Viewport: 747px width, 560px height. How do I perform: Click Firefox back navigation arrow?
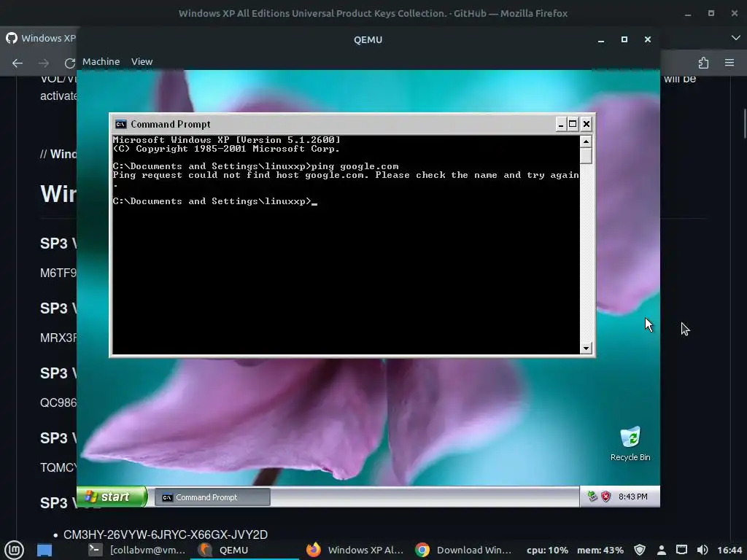pyautogui.click(x=18, y=63)
